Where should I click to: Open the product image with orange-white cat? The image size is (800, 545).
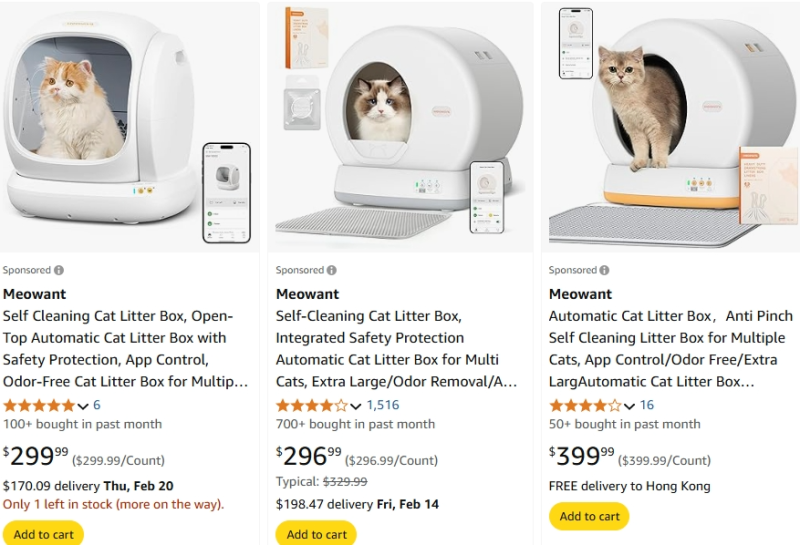(x=130, y=127)
